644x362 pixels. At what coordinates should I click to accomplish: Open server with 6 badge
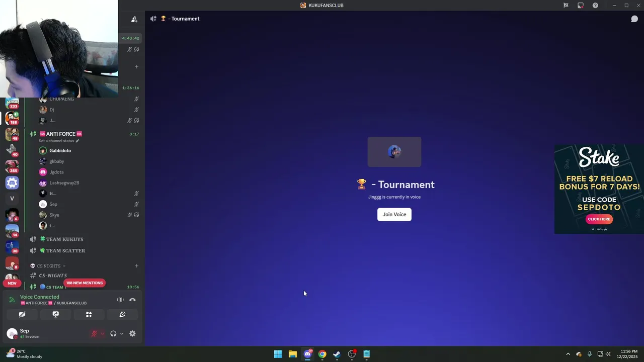click(x=12, y=215)
